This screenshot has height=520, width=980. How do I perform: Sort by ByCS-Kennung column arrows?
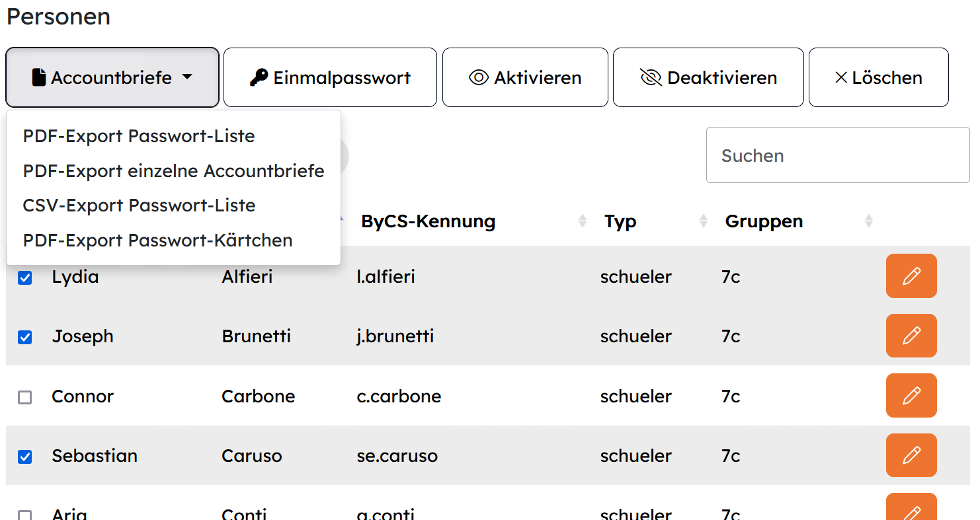[583, 221]
